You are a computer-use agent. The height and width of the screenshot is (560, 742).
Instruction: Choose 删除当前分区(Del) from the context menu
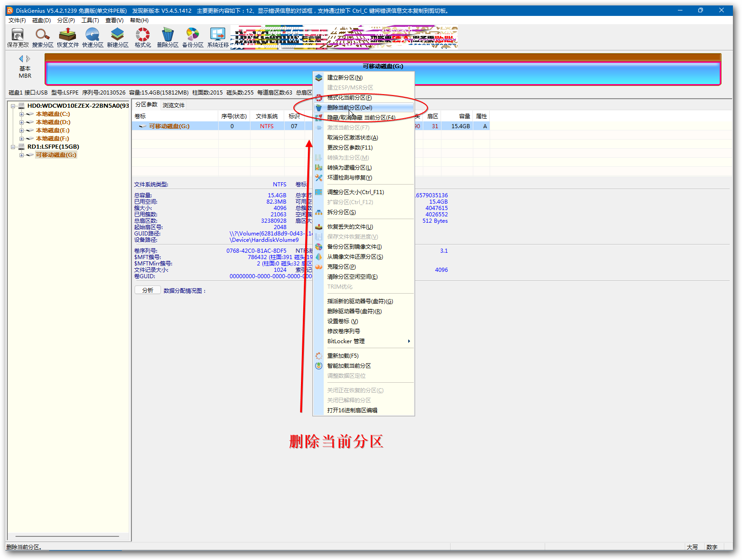point(364,108)
